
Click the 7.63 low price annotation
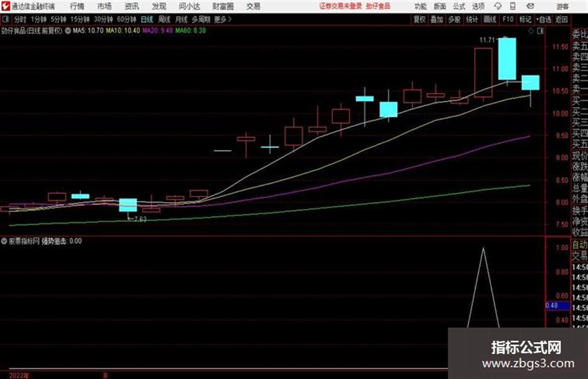point(140,219)
